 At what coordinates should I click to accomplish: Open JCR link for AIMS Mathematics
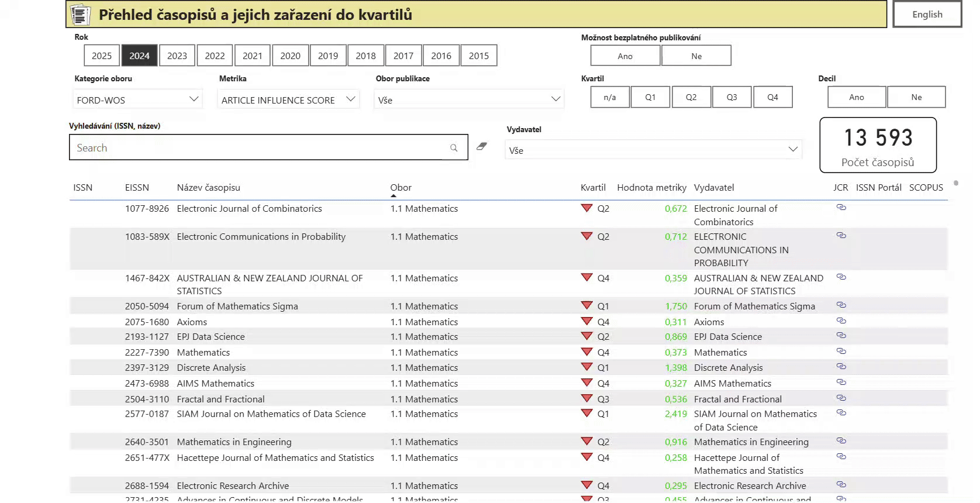pyautogui.click(x=841, y=383)
